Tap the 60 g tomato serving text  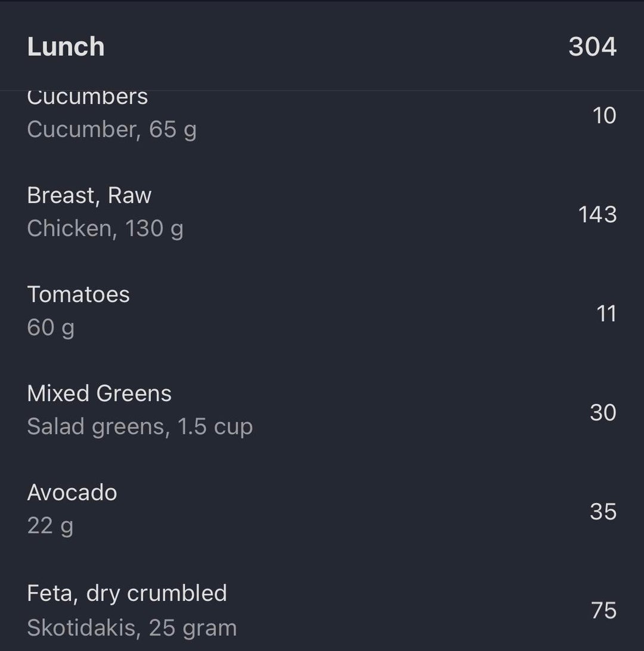[51, 327]
